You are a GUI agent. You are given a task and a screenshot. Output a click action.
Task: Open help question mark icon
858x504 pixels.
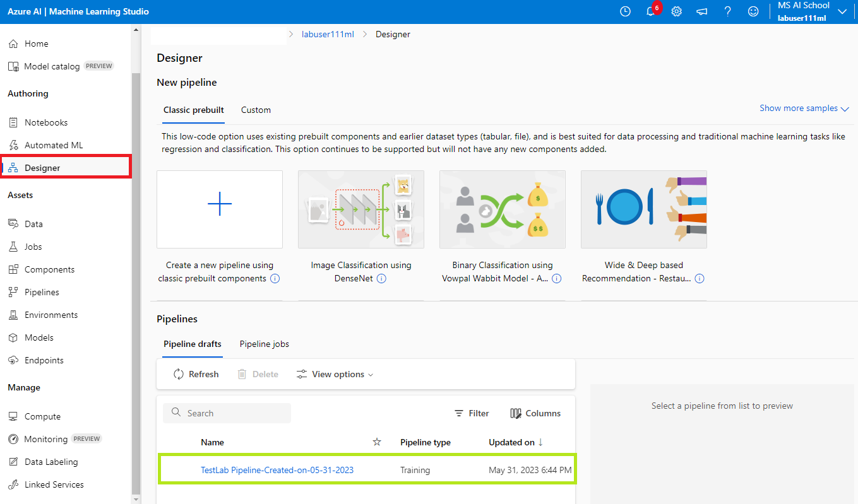pyautogui.click(x=727, y=11)
